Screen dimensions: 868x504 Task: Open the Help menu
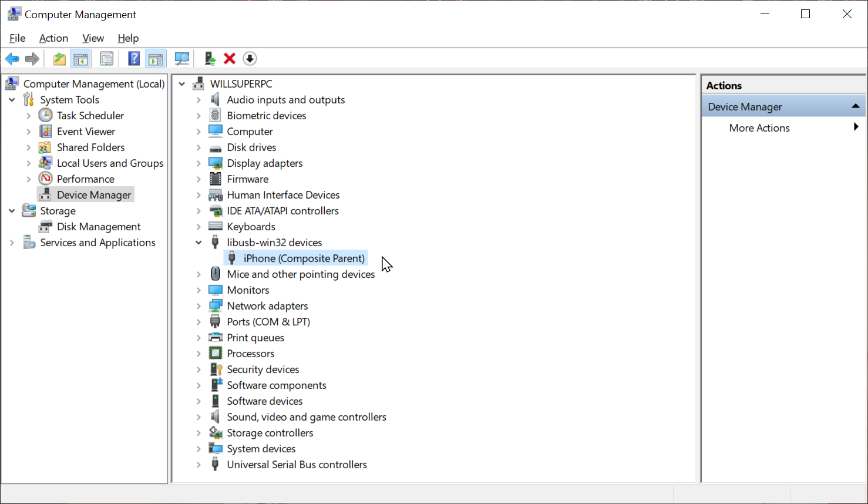pos(128,38)
